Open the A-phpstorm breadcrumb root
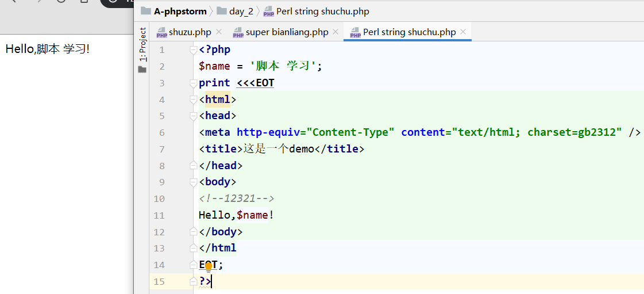The image size is (644, 294). coord(180,12)
